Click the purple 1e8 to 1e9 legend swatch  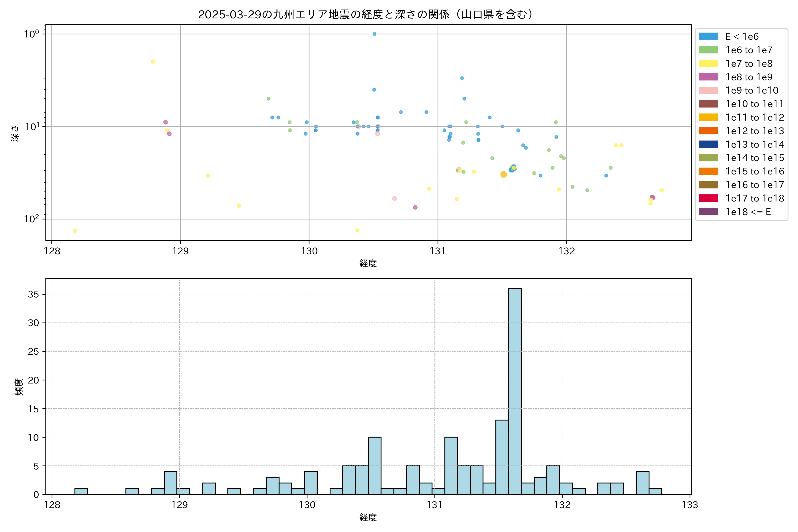click(x=708, y=77)
